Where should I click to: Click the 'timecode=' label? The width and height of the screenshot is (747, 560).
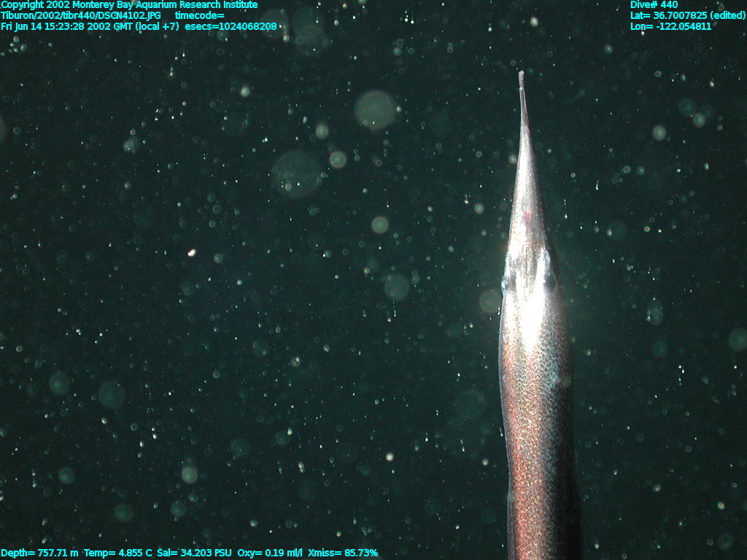(200, 16)
